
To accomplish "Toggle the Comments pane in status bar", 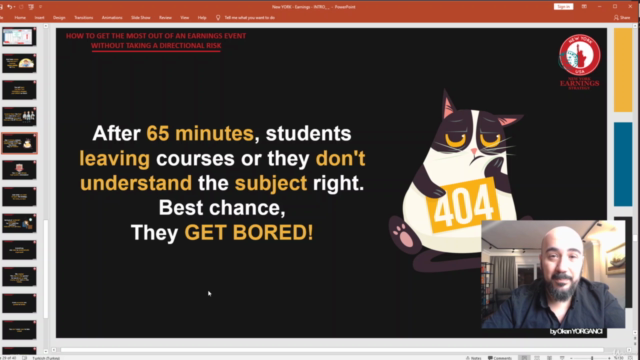I will [500, 358].
